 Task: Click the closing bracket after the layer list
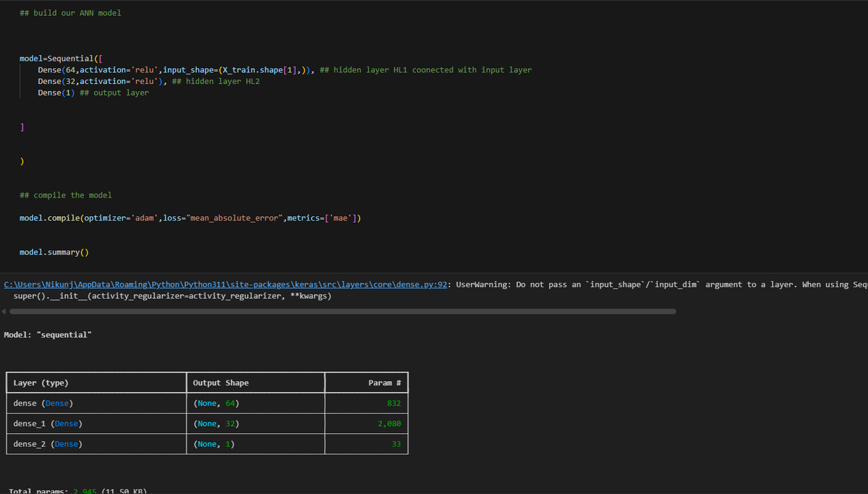coord(22,126)
